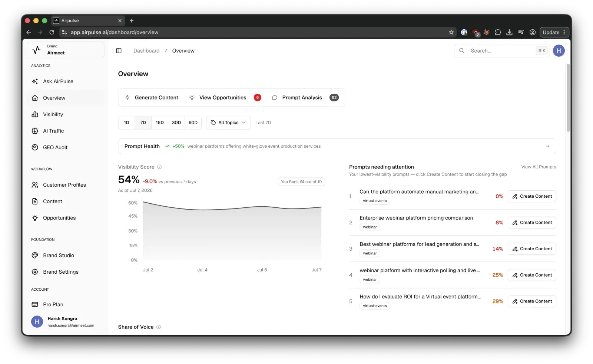This screenshot has width=593, height=364.
Task: Reload the page in browser
Action: [52, 32]
